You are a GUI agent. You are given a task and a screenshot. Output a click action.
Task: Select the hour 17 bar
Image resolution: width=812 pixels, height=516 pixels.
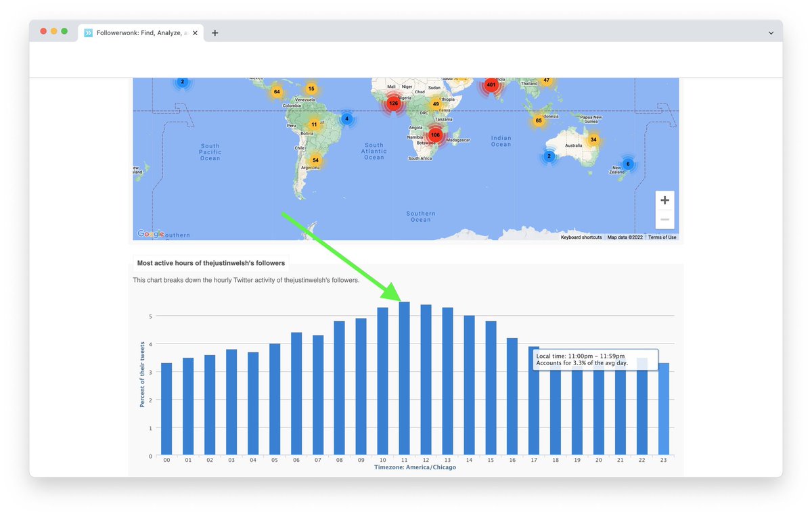click(534, 400)
